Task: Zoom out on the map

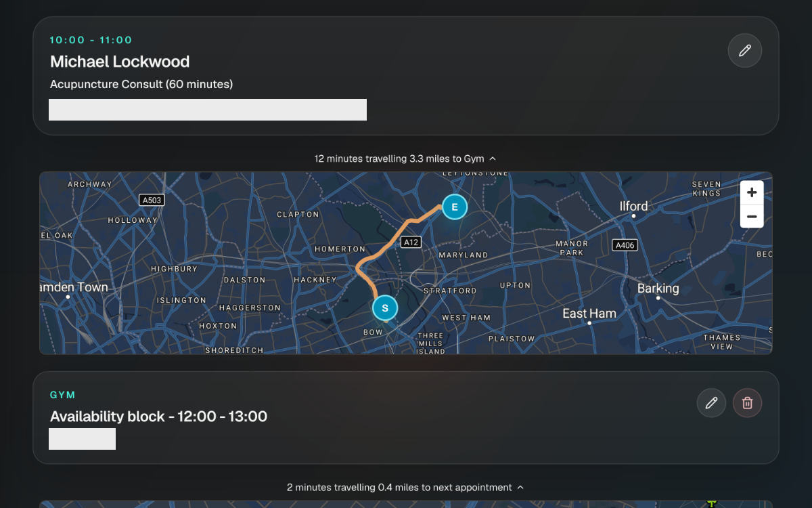Action: click(x=752, y=216)
